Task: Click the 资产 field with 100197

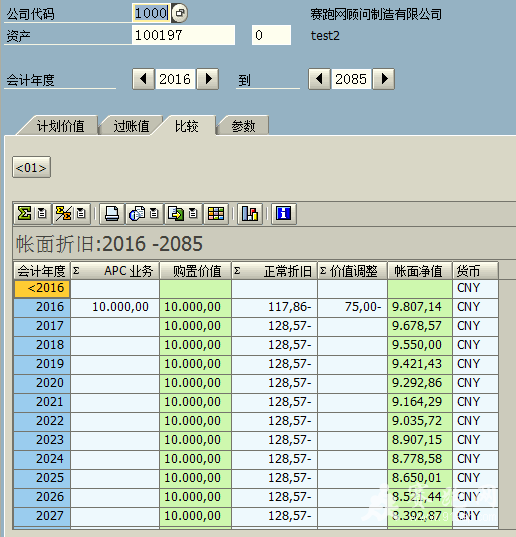Action: click(183, 35)
